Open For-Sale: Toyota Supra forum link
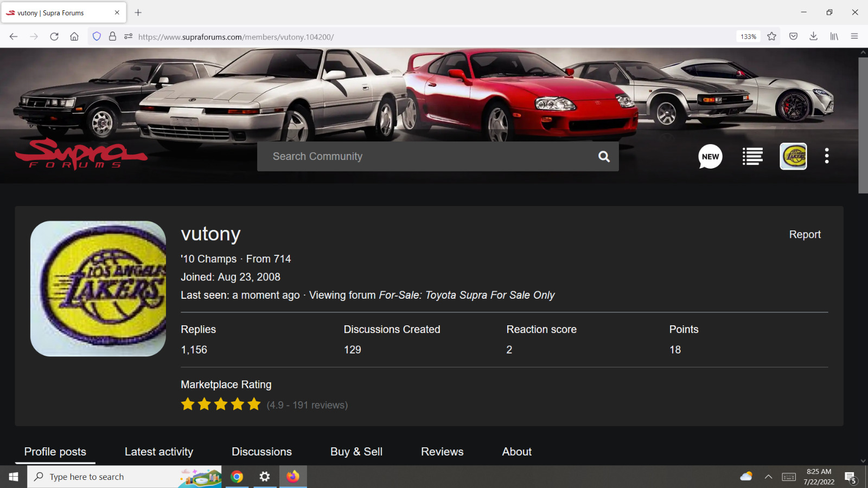 point(467,295)
